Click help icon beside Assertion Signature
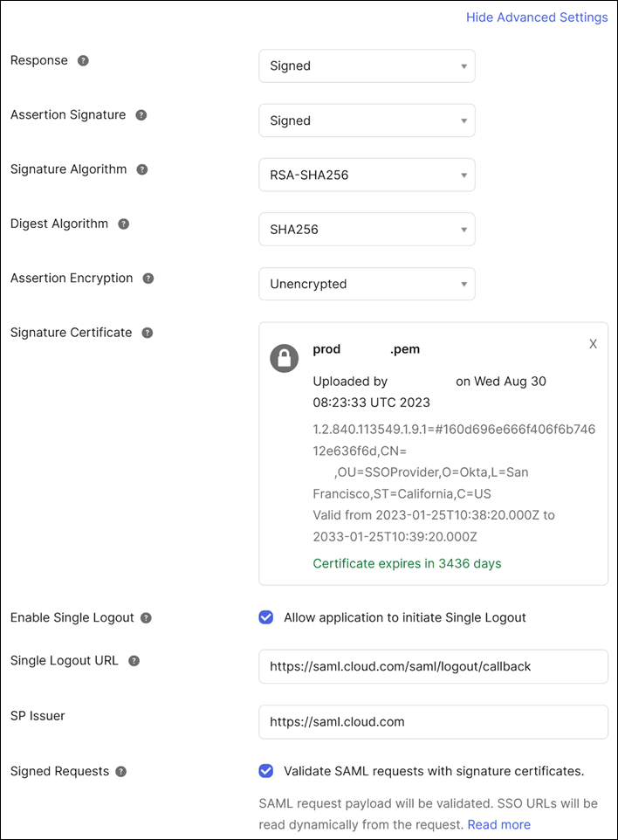Screen dimensions: 618x840 point(141,115)
